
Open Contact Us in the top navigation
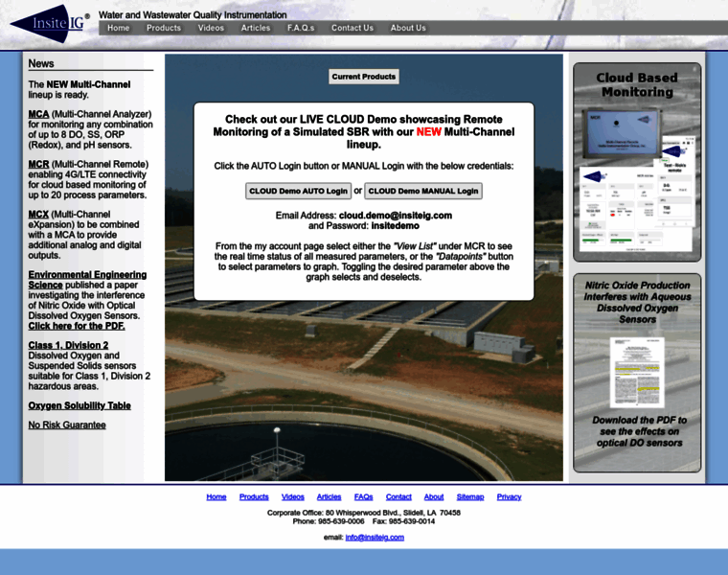pyautogui.click(x=352, y=28)
